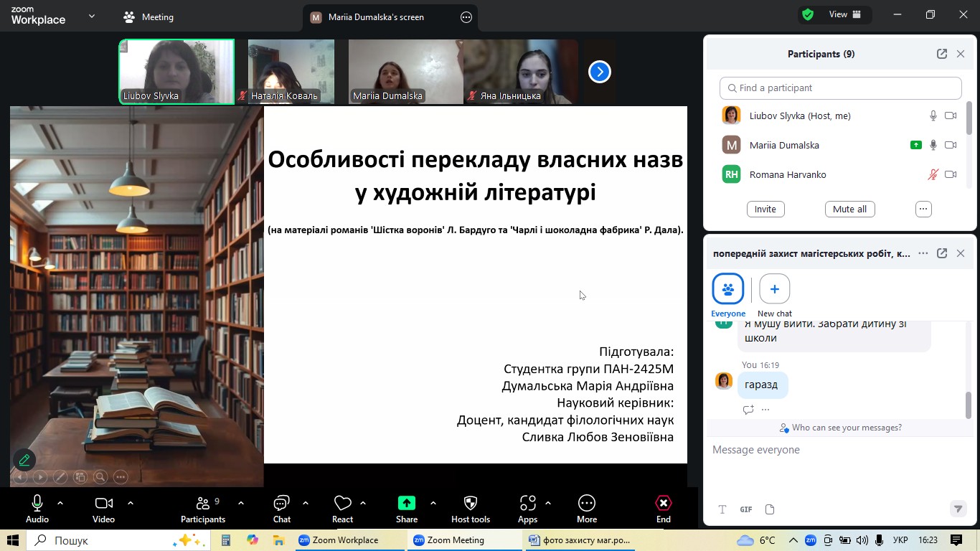Click the GIF icon in chat box
Image resolution: width=980 pixels, height=551 pixels.
[x=746, y=509]
